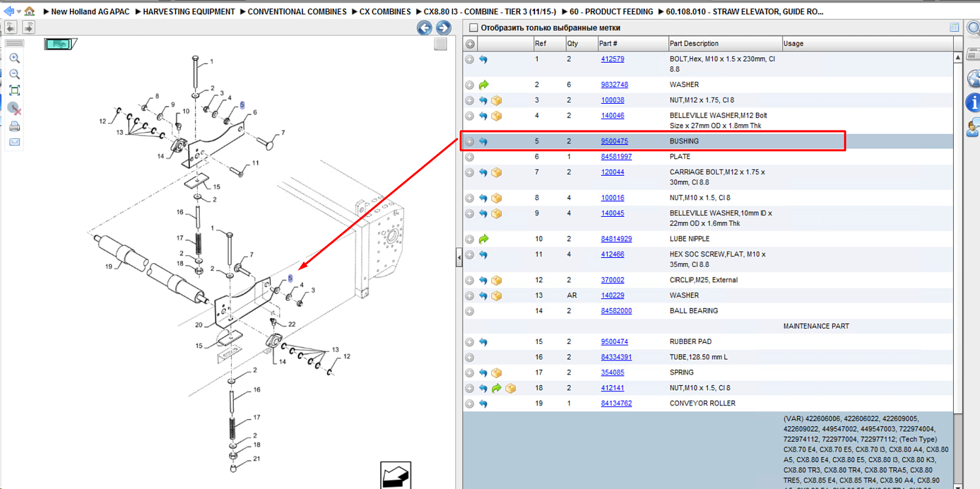The image size is (980, 489).
Task: Open table column settings icon
Action: click(955, 27)
